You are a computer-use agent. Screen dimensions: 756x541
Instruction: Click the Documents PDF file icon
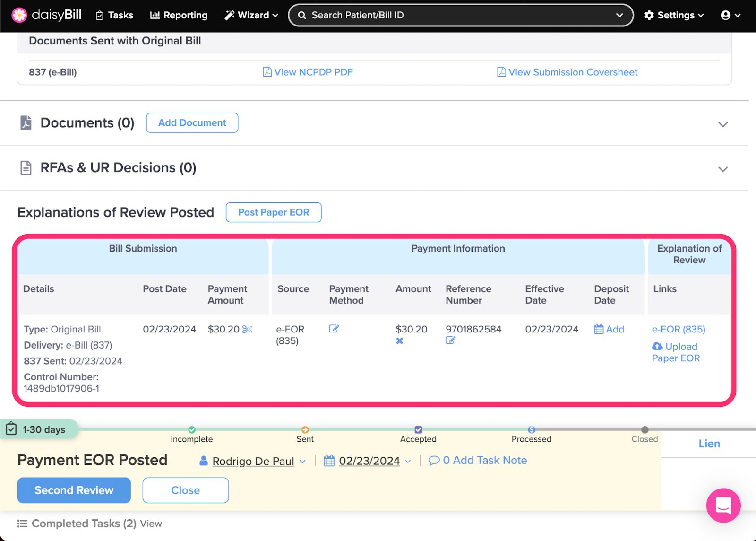(26, 122)
